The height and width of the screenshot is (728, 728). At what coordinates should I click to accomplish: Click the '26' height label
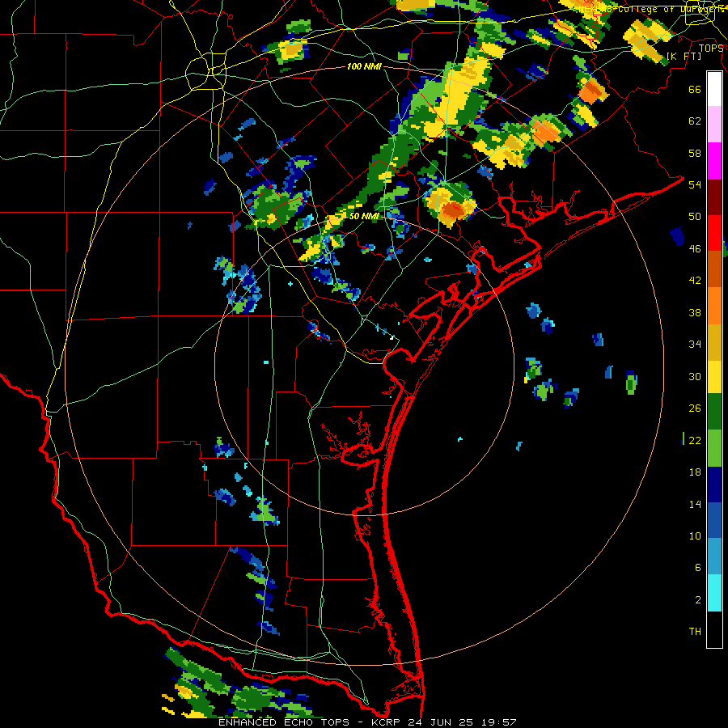(x=695, y=408)
